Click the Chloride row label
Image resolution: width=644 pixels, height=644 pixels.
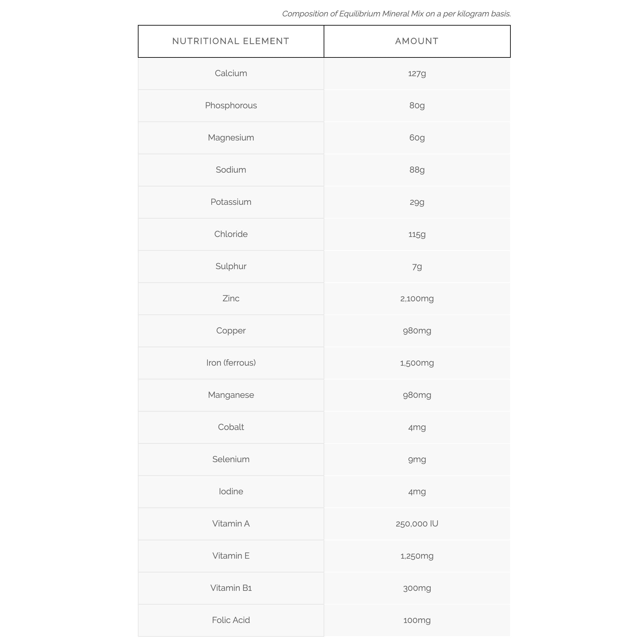click(x=231, y=234)
